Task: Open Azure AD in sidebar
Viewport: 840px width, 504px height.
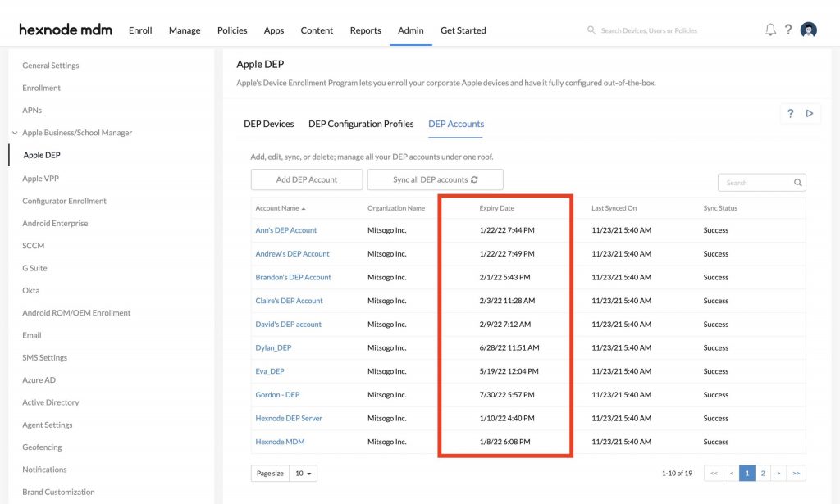Action: (x=39, y=380)
